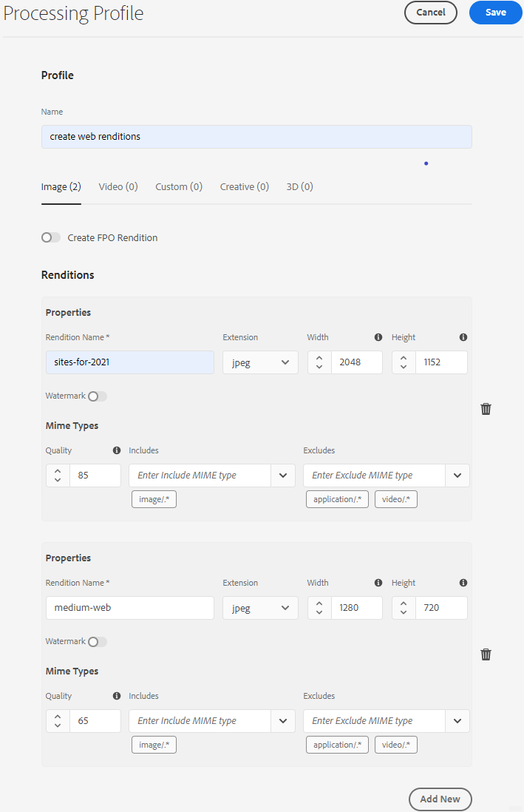Click the profile Name input field
Screen dimensions: 524x812
tap(256, 137)
